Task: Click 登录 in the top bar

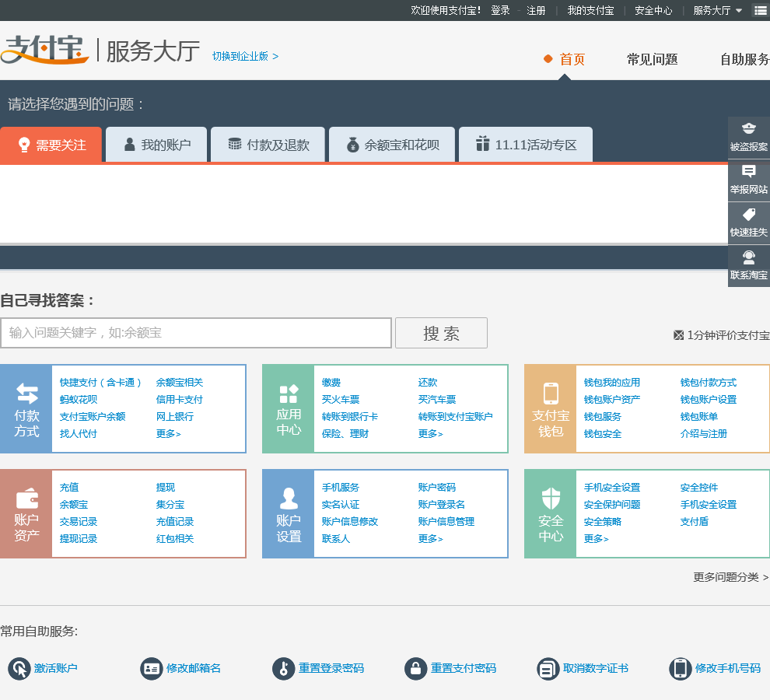Action: click(x=500, y=11)
